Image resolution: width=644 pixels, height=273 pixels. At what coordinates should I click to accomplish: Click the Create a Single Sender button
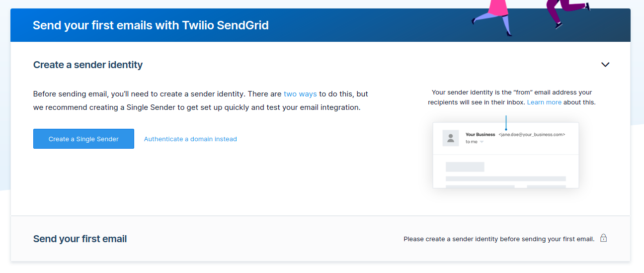click(x=83, y=139)
